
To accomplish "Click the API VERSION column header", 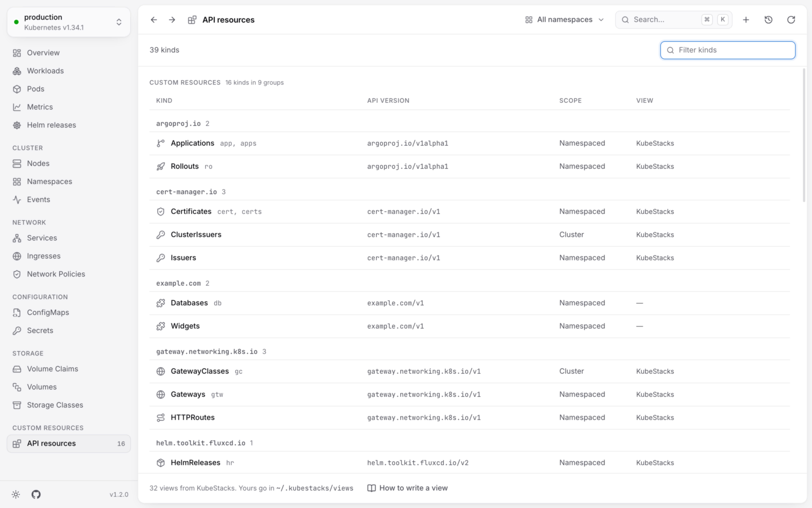I will pyautogui.click(x=389, y=100).
